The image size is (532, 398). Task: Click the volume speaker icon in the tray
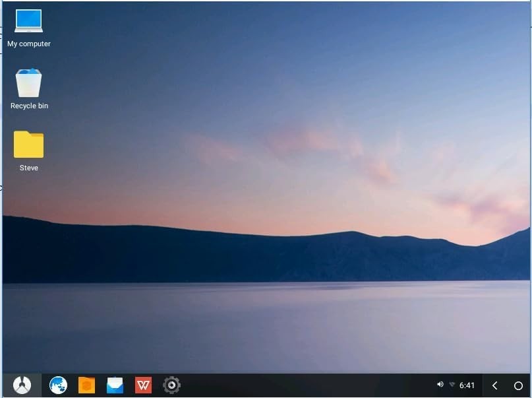click(x=440, y=384)
